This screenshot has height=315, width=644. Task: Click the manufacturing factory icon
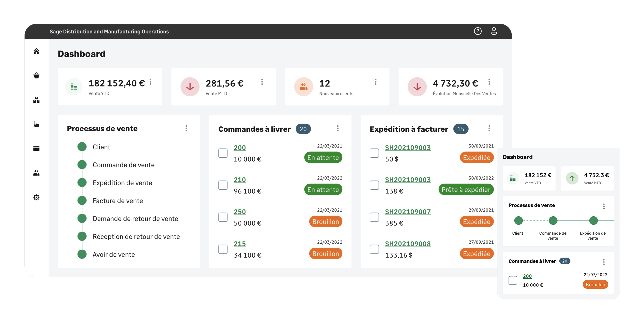click(36, 125)
